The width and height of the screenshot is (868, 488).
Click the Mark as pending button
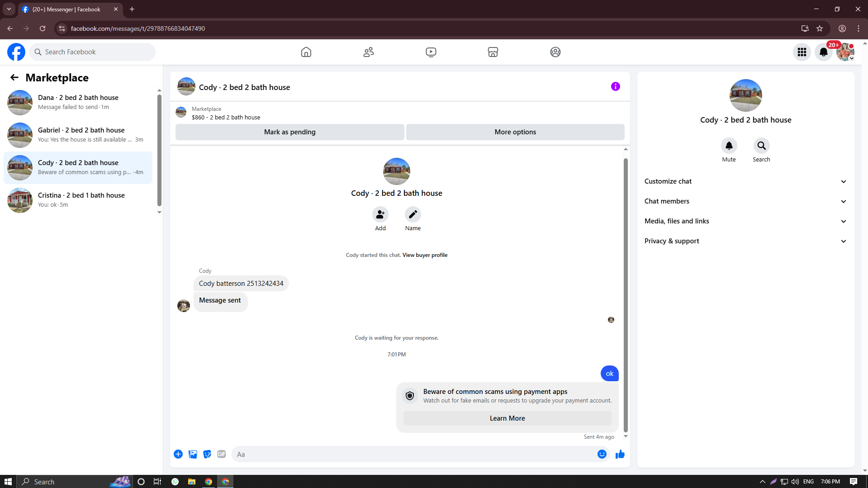point(290,132)
